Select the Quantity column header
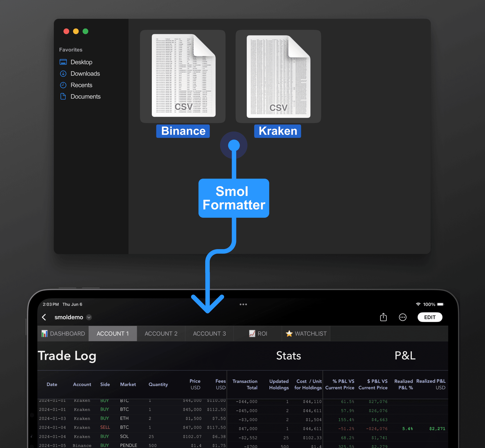Viewport: 485px width, 448px height. (158, 384)
